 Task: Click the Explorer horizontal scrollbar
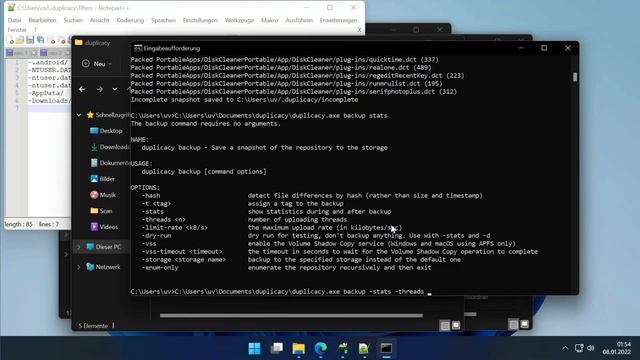click(291, 315)
